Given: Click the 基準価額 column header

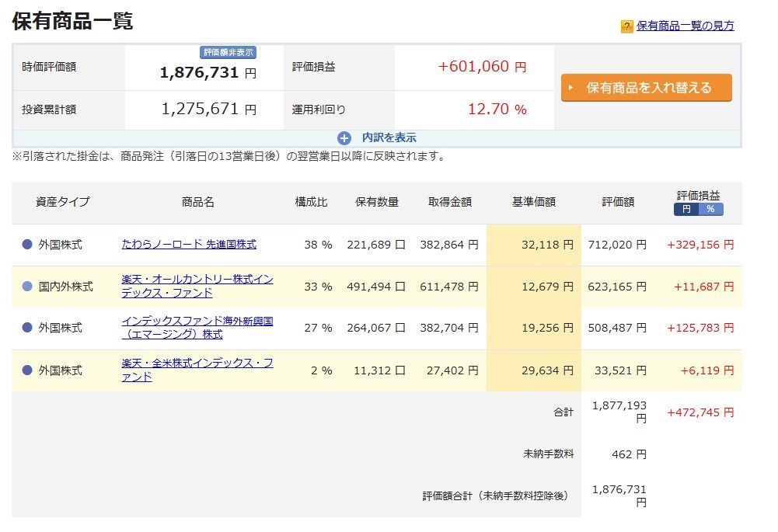Looking at the screenshot, I should click(533, 202).
